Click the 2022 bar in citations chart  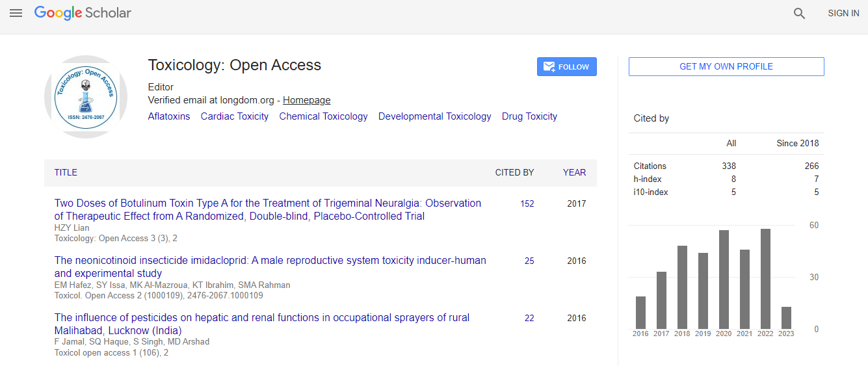coord(765,278)
